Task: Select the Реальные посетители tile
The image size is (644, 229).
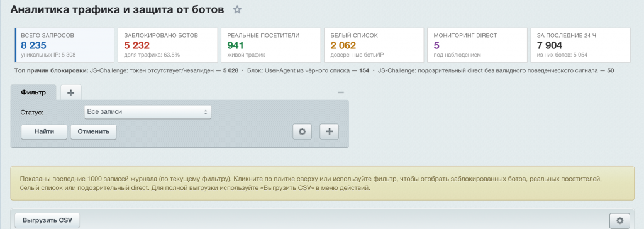Action: point(270,45)
